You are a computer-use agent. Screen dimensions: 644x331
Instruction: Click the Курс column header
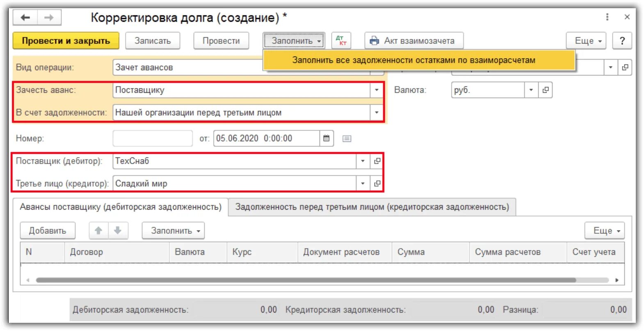coord(262,252)
